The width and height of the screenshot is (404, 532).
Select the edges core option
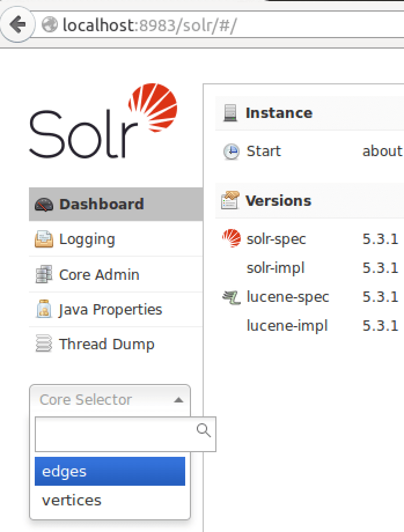[110, 471]
